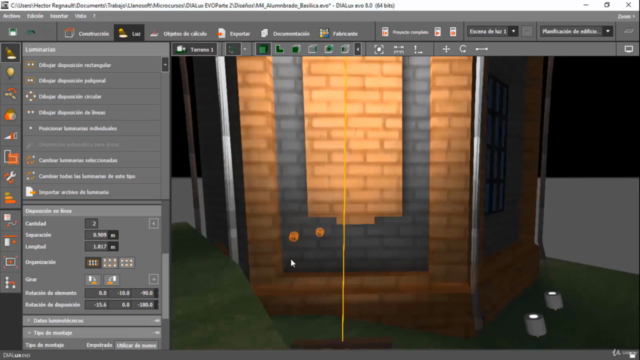Click the move cross-arrows tool
The image size is (640, 360).
(x=446, y=49)
